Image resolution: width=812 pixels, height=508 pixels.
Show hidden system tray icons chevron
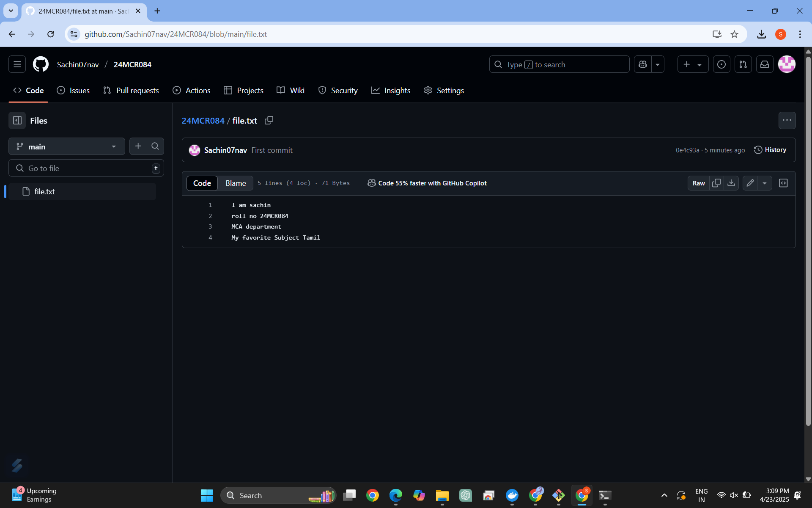pos(664,495)
